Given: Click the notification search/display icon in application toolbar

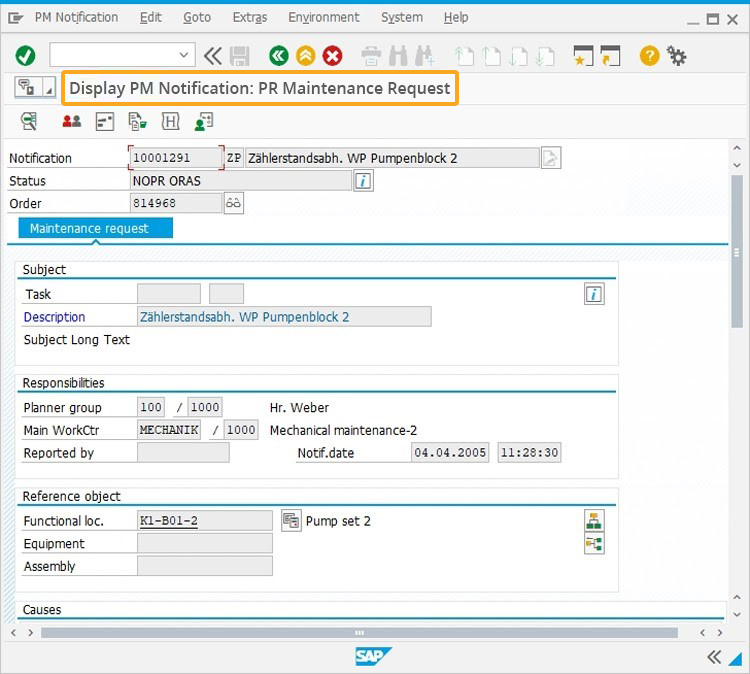Looking at the screenshot, I should [x=29, y=121].
